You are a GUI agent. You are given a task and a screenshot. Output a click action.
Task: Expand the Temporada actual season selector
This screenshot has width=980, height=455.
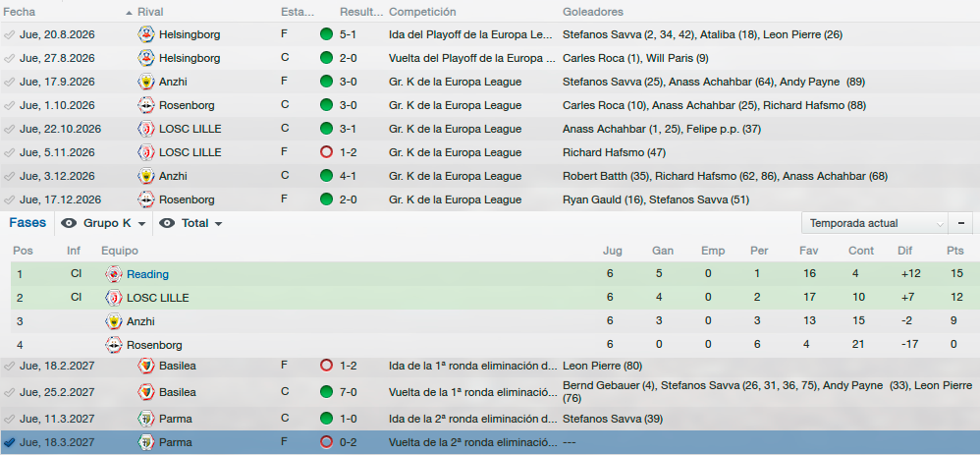click(874, 223)
